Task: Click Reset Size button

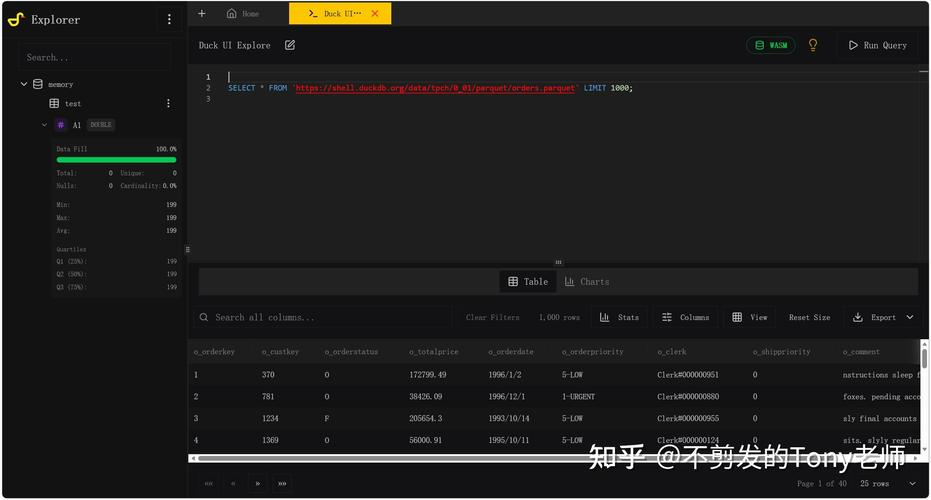Action: [x=809, y=318]
